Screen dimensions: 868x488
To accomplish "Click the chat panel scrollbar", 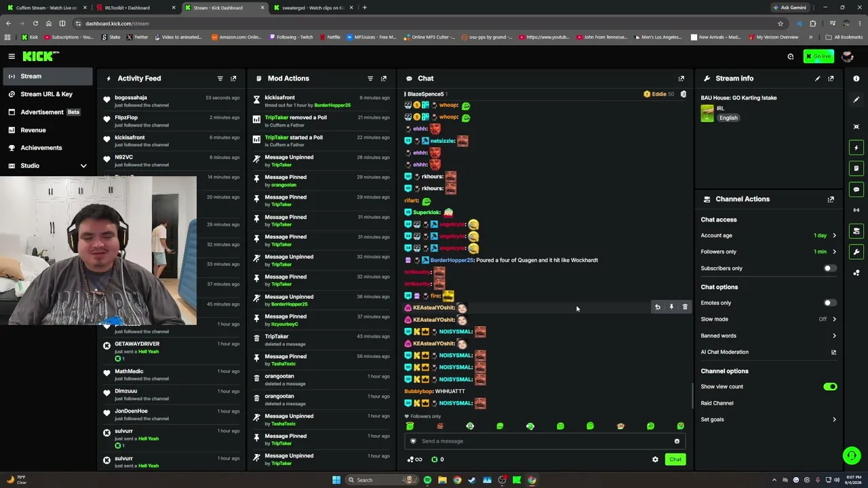I will click(692, 395).
